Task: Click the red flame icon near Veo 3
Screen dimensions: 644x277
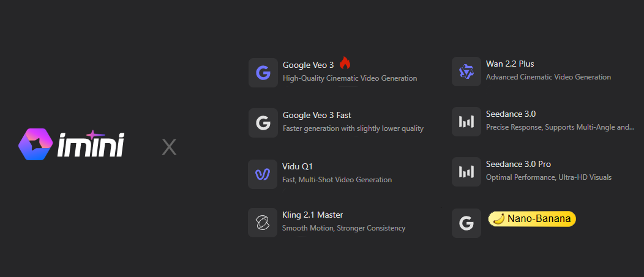Action: (x=345, y=63)
